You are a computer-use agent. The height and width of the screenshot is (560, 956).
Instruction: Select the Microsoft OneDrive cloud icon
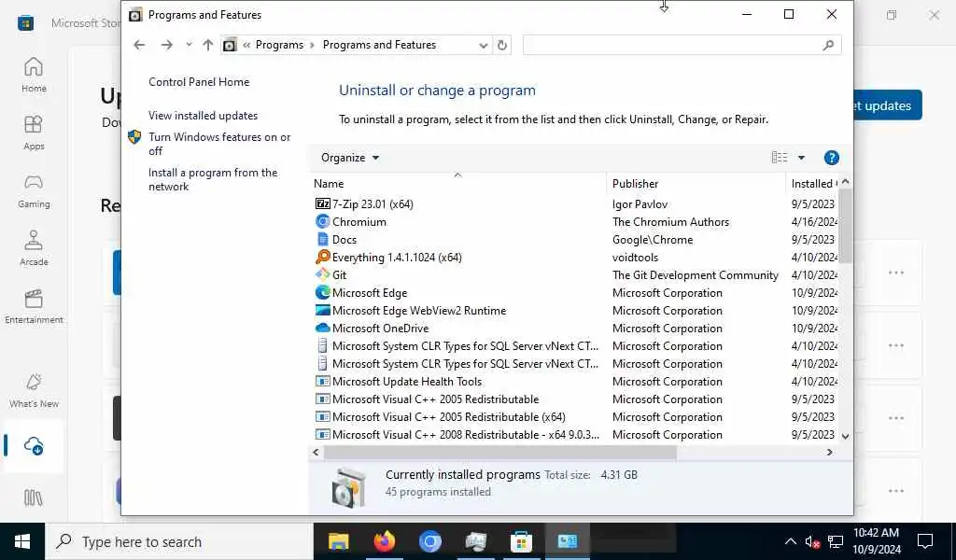click(322, 328)
